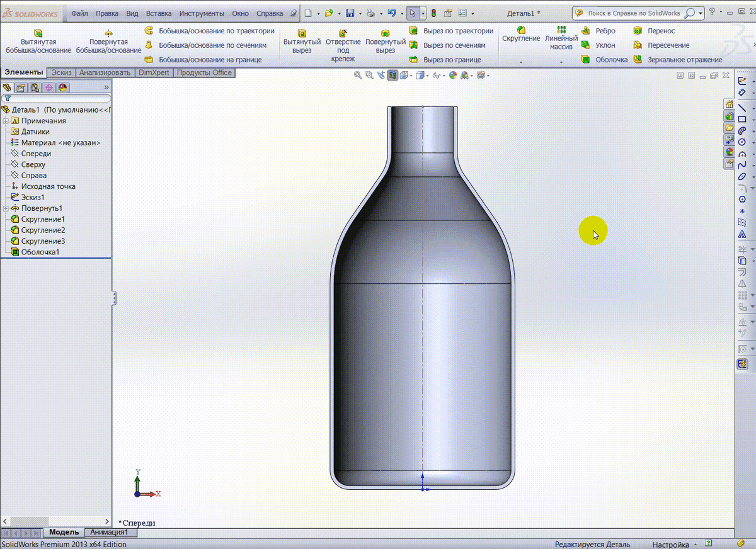The width and height of the screenshot is (756, 549).
Task: Open the Правка menu
Action: coord(107,13)
